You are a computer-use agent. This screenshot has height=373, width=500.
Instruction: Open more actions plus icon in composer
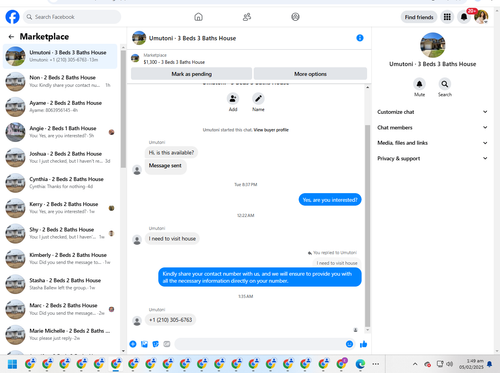tap(133, 344)
